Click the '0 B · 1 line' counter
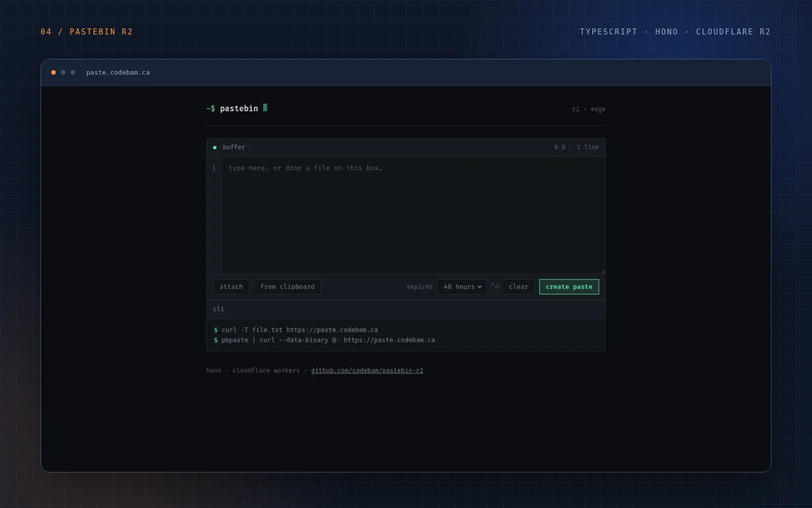Image resolution: width=812 pixels, height=508 pixels. pyautogui.click(x=577, y=147)
